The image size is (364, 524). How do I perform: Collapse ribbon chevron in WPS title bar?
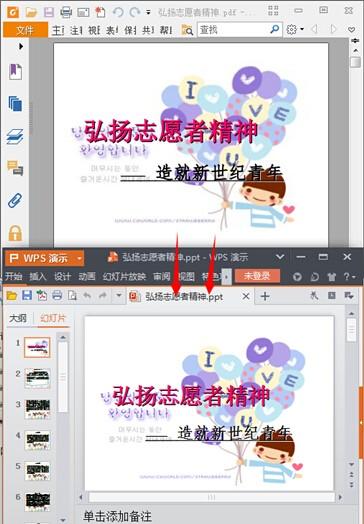tap(280, 257)
